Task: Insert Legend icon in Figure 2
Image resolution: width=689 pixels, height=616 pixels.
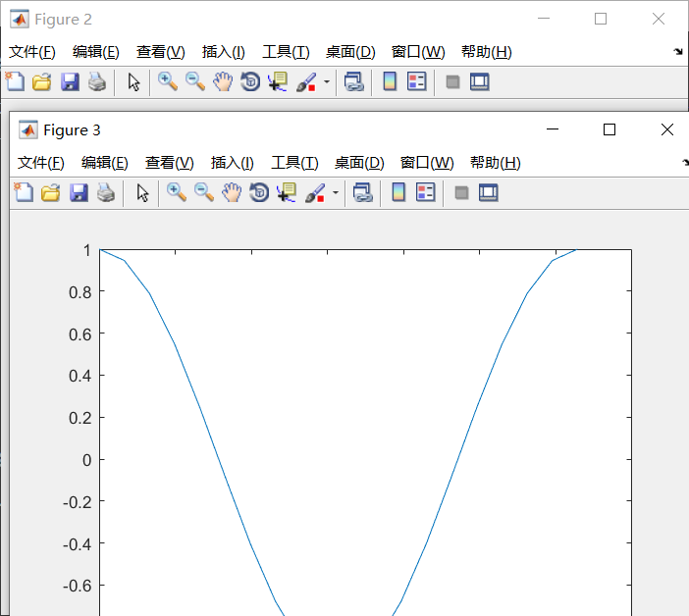Action: 417,81
